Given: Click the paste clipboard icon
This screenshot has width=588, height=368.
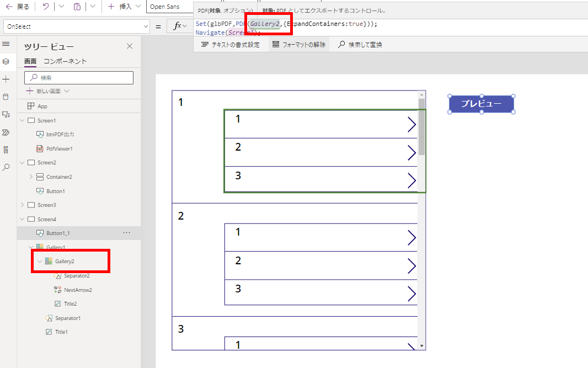Looking at the screenshot, I should point(77,7).
